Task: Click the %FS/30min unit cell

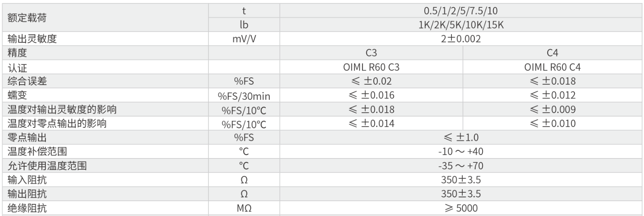Action: click(244, 95)
